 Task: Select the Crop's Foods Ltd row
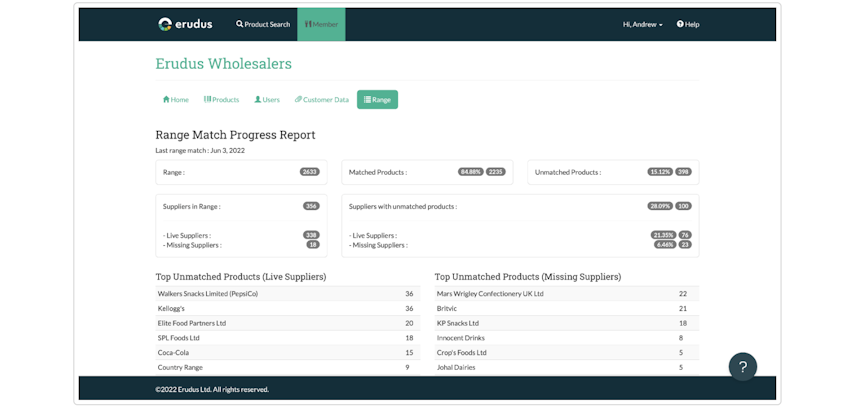[567, 353]
